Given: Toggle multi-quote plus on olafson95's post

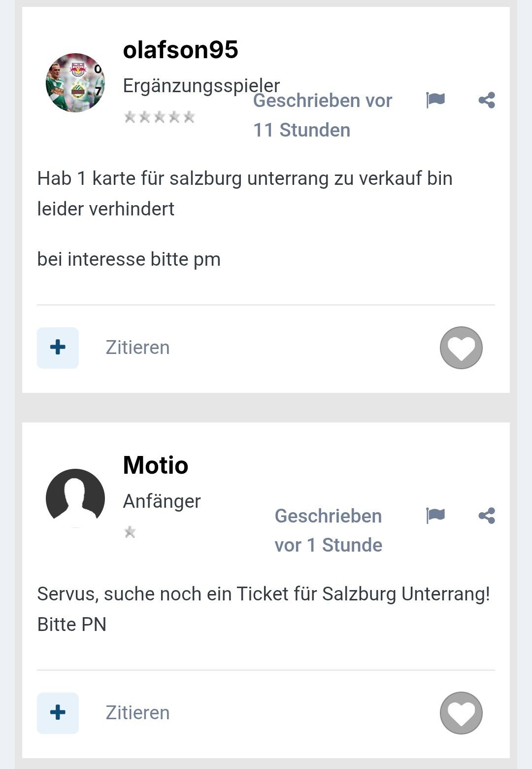Looking at the screenshot, I should pos(58,348).
